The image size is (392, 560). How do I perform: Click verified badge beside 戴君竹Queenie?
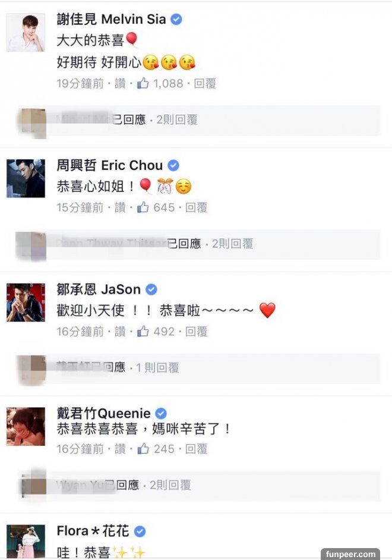pos(161,413)
